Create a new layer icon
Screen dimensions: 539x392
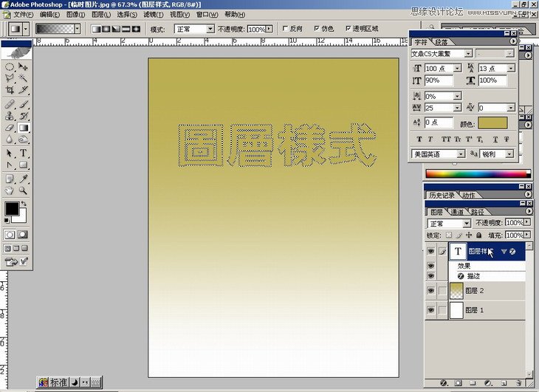pyautogui.click(x=504, y=382)
